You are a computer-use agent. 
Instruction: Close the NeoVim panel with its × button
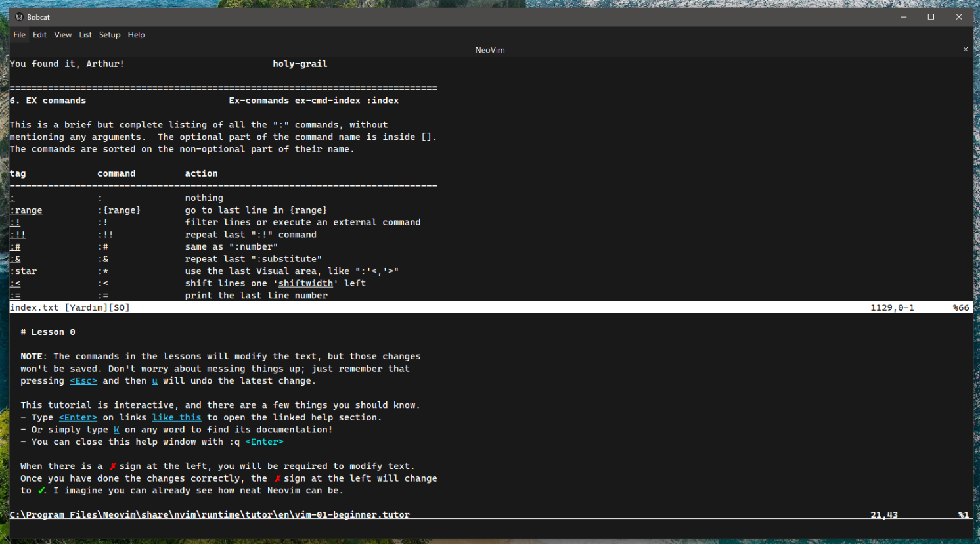966,49
